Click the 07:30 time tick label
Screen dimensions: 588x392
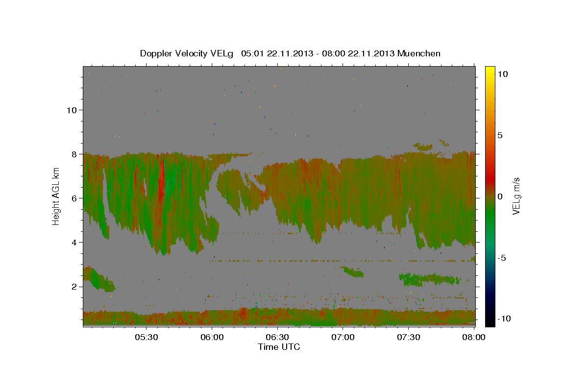tap(409, 337)
